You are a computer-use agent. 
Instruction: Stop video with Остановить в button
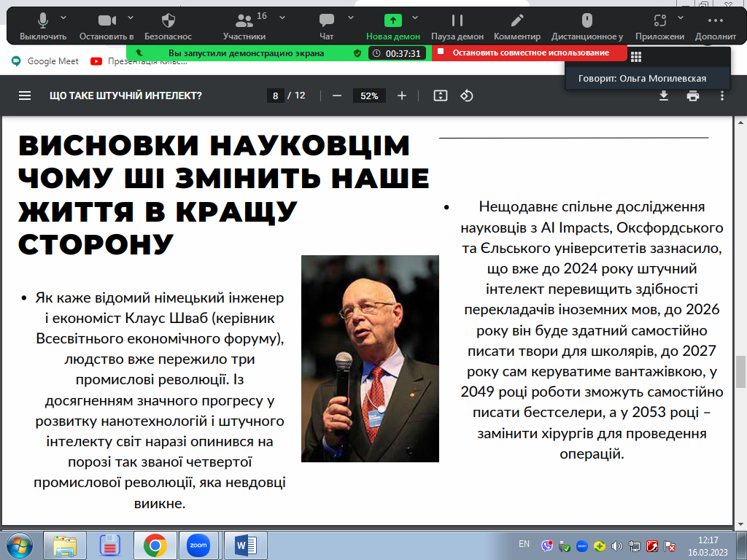(x=107, y=26)
